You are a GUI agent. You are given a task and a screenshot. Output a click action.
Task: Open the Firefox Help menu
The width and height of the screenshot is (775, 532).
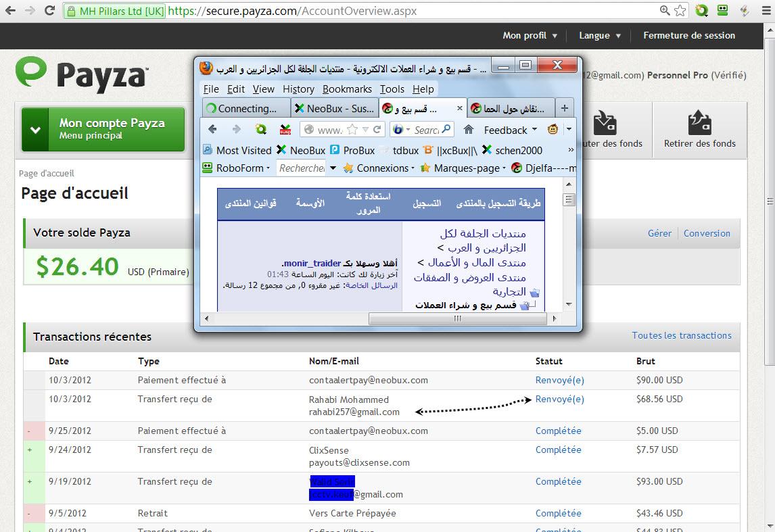tap(423, 89)
